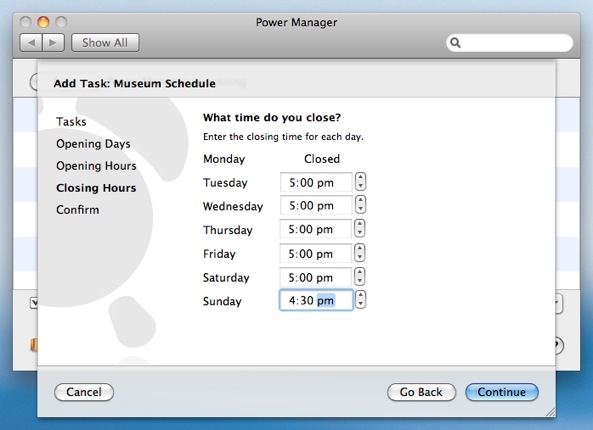This screenshot has height=430, width=593.
Task: Focus the Friday closing time field
Action: click(315, 253)
